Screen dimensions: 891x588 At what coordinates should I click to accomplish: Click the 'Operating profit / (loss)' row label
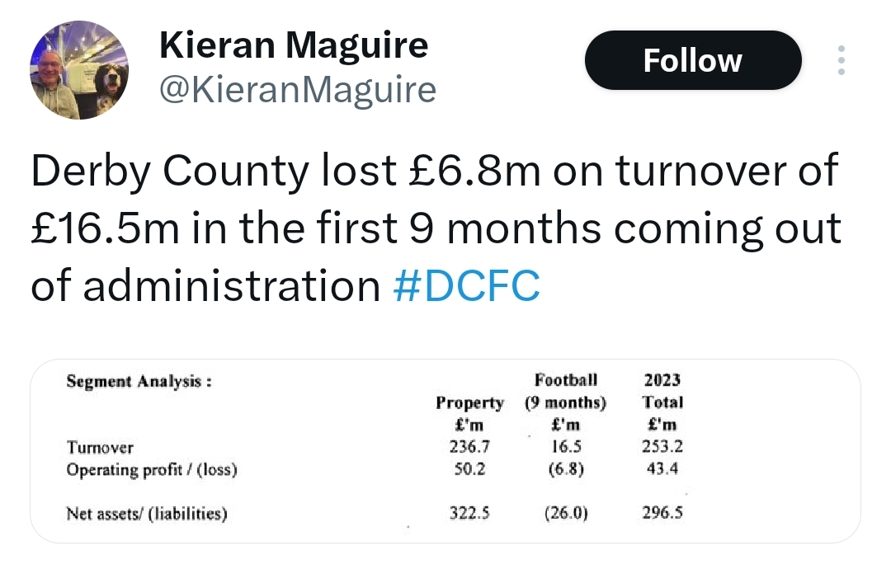pyautogui.click(x=152, y=470)
